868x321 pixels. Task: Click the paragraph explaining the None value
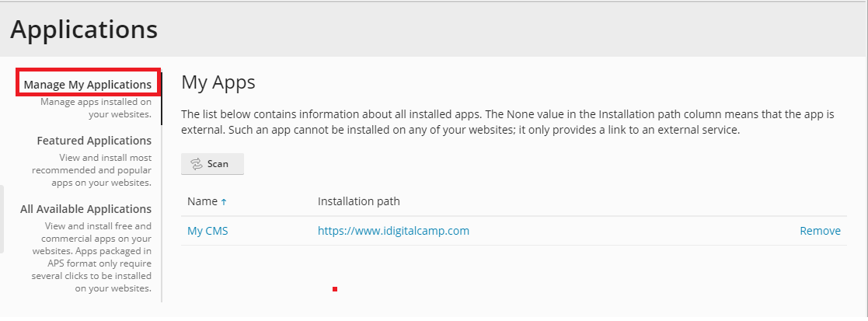pyautogui.click(x=507, y=123)
